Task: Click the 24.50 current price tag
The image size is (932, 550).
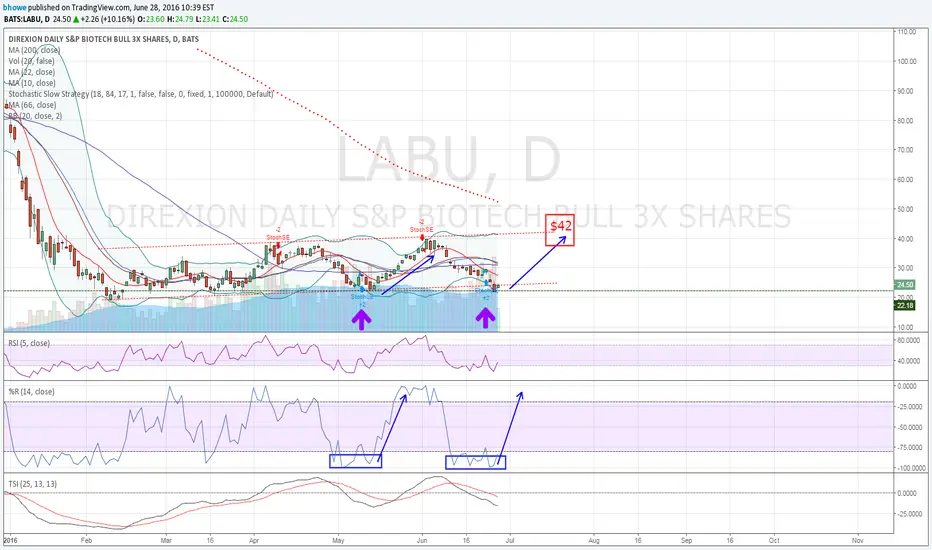Action: coord(905,285)
